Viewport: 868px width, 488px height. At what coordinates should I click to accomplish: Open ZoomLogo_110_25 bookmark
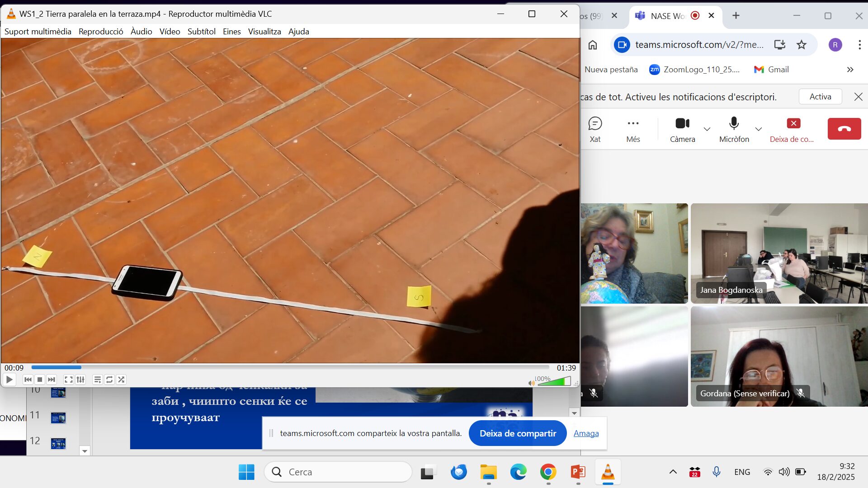694,70
